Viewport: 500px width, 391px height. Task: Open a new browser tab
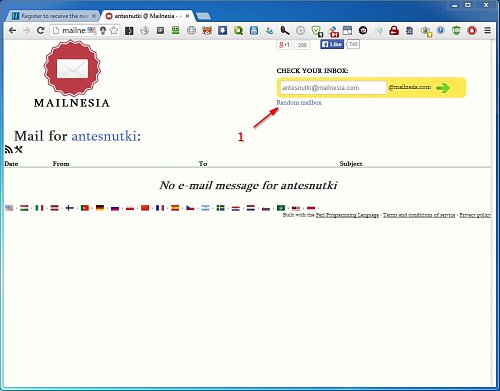[203, 16]
